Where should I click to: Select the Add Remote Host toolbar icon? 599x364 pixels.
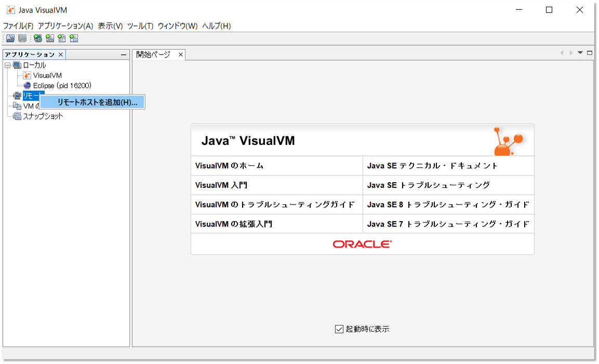click(x=37, y=38)
